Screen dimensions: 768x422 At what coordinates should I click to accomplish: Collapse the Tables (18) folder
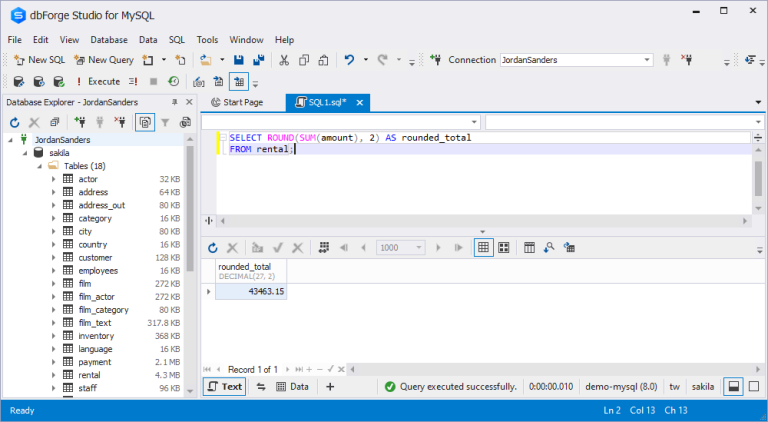(x=39, y=166)
